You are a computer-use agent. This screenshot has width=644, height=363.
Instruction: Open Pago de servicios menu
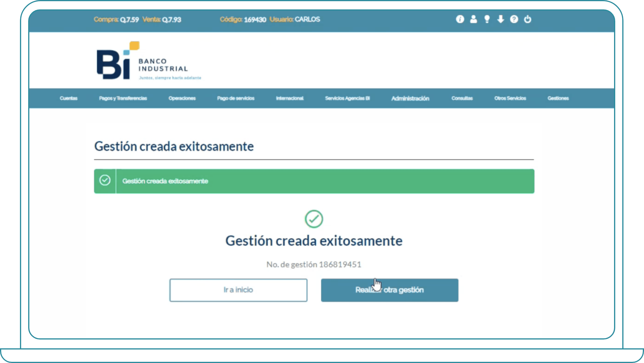[x=236, y=98]
